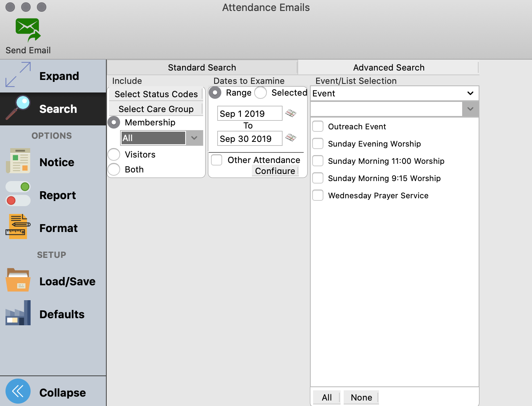Expand the Event selection dropdown
This screenshot has height=406, width=532.
[470, 93]
